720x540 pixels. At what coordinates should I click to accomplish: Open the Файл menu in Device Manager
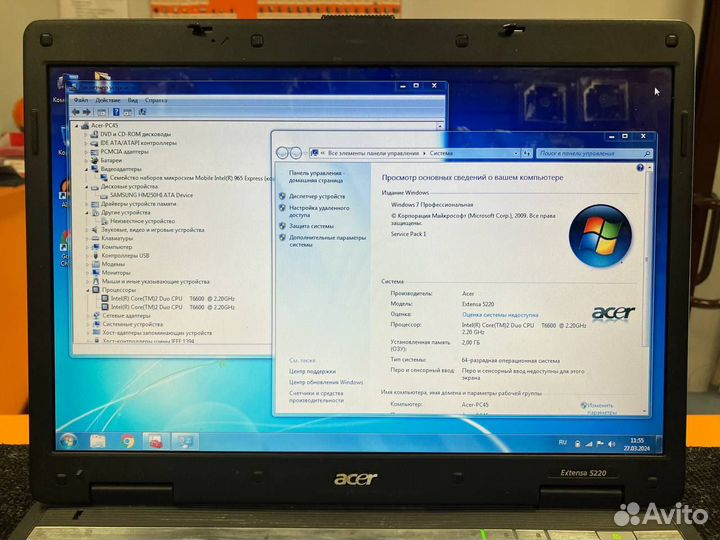pyautogui.click(x=81, y=100)
